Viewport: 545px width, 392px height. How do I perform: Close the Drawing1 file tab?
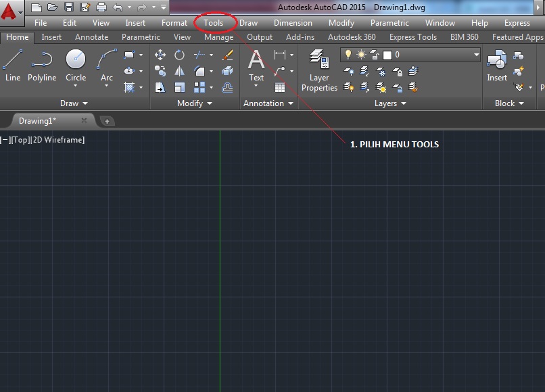pyautogui.click(x=84, y=120)
